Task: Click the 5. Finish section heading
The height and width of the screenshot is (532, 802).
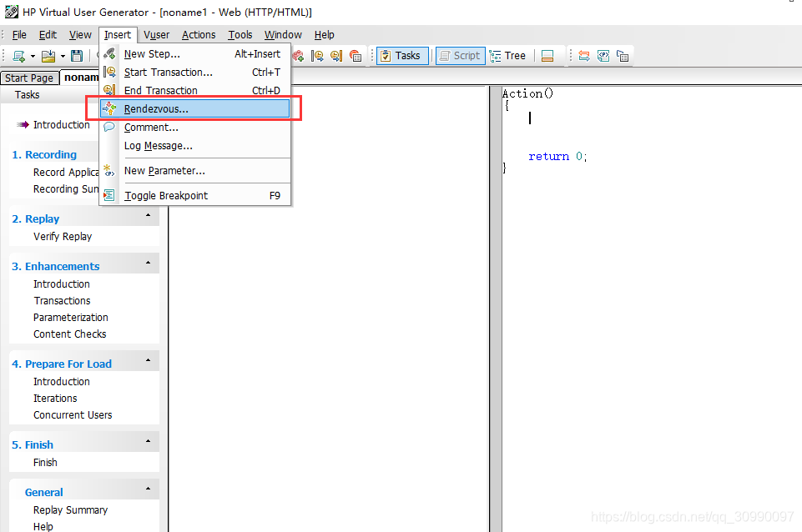Action: (x=33, y=444)
